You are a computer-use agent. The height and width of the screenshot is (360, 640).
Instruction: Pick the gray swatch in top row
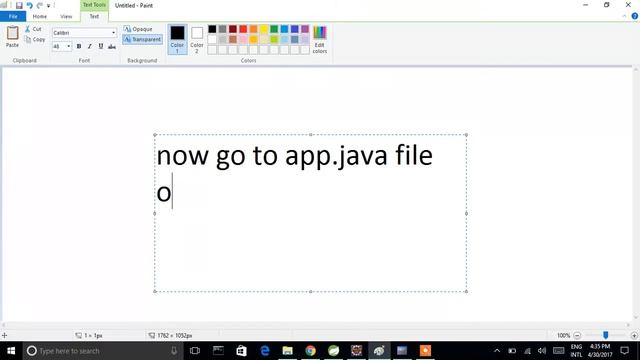pyautogui.click(x=222, y=29)
